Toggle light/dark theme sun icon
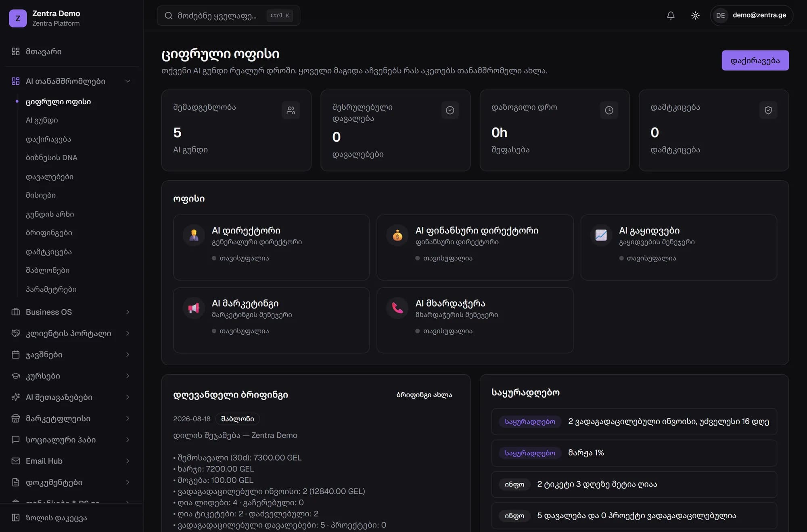 coord(695,15)
